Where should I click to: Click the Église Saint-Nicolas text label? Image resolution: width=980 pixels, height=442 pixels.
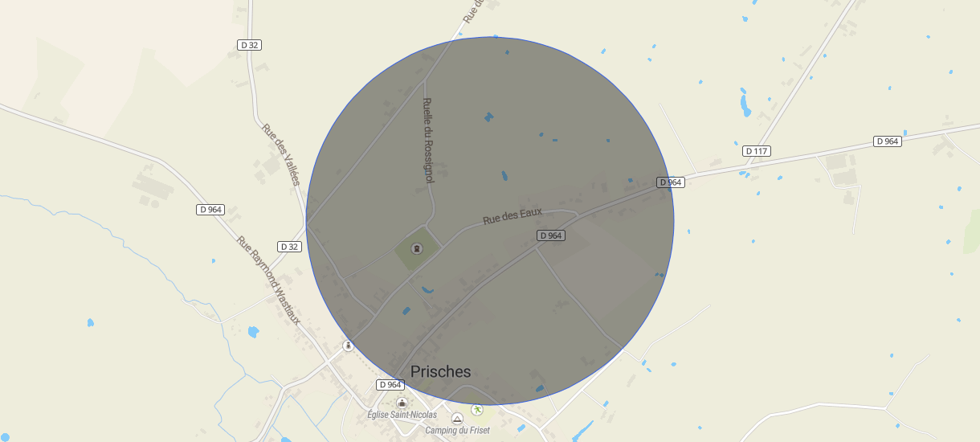402,415
